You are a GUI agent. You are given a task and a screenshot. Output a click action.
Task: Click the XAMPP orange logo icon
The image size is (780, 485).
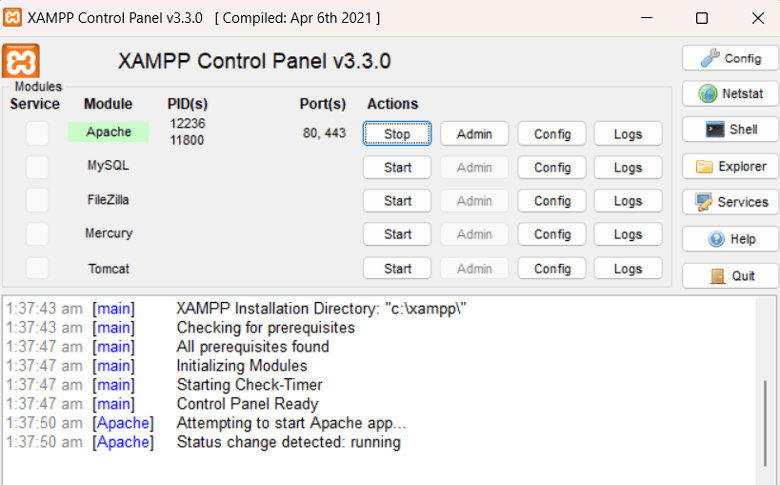coord(21,61)
